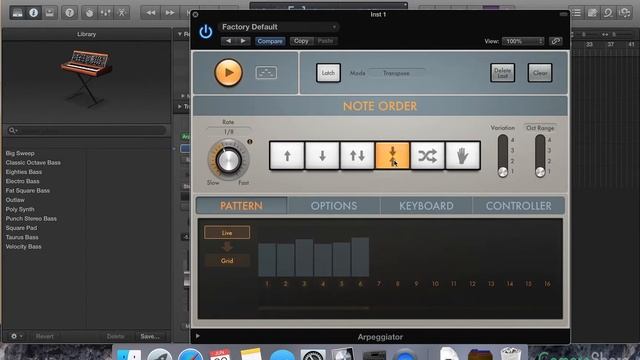Switch to the PATTERN tab
Screen dimensions: 640x360
point(241,206)
